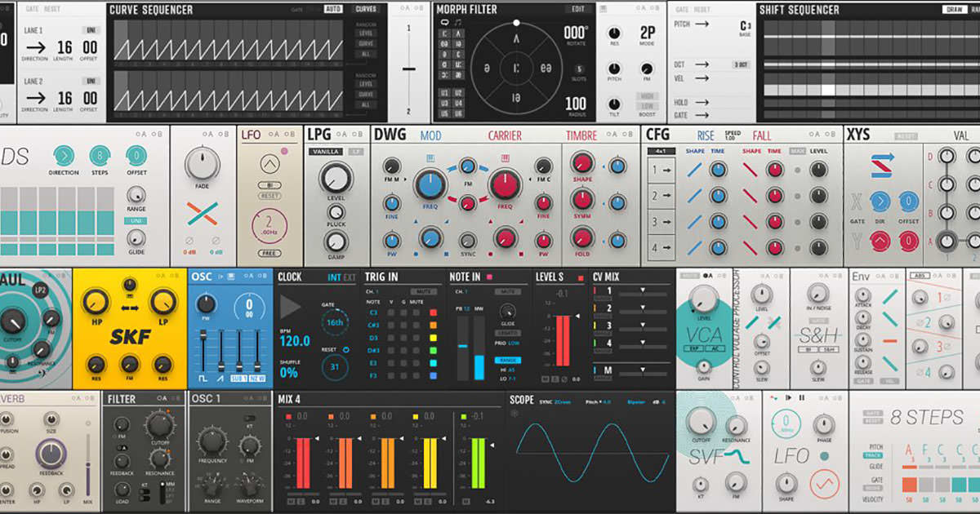Click the LFO triangle waveform icon
Screen dimensions: 980x514
pos(269,166)
